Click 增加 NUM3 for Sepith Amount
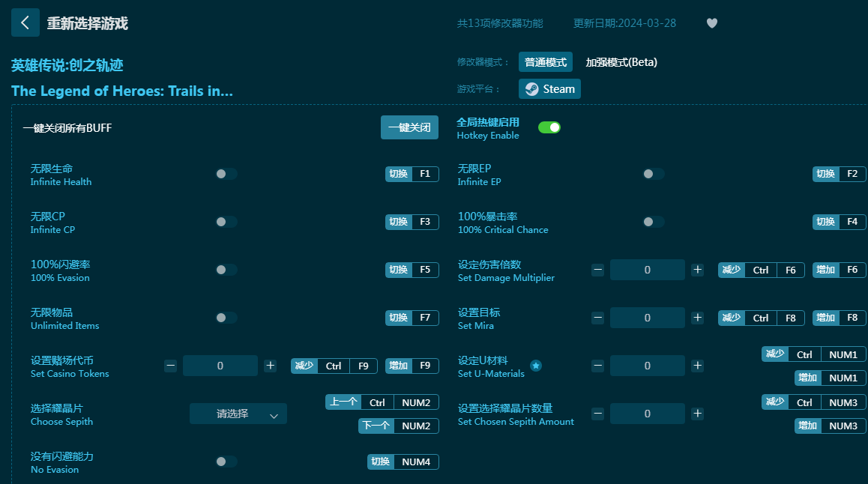The width and height of the screenshot is (868, 484). pos(831,426)
